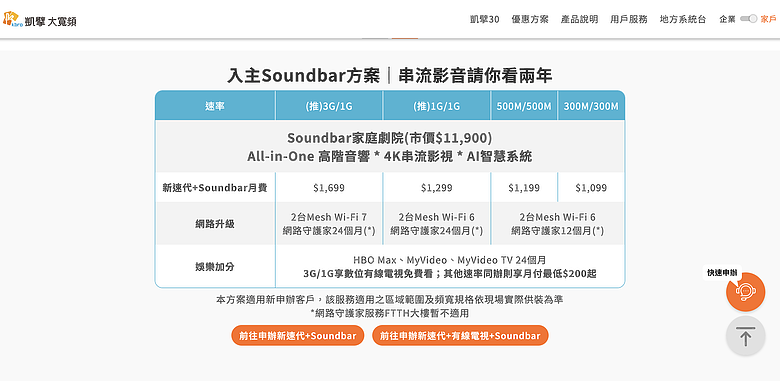Click the kbro 凱擘大寬頻 logo
The width and height of the screenshot is (780, 381).
tap(39, 19)
